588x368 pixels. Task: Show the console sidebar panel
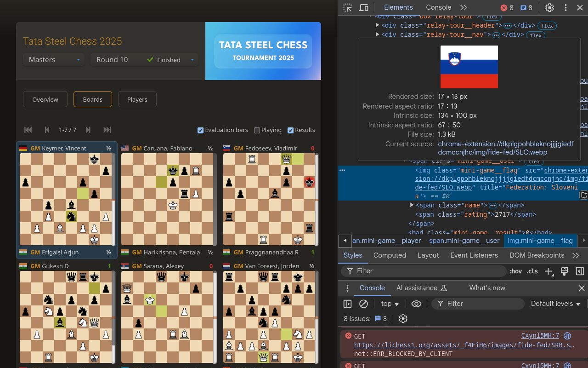[348, 304]
